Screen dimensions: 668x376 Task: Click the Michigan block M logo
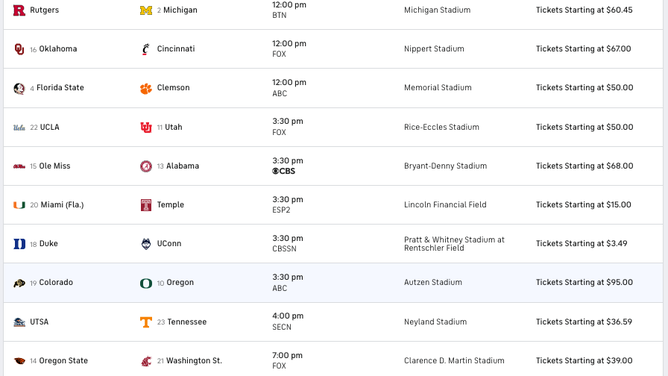click(x=146, y=10)
